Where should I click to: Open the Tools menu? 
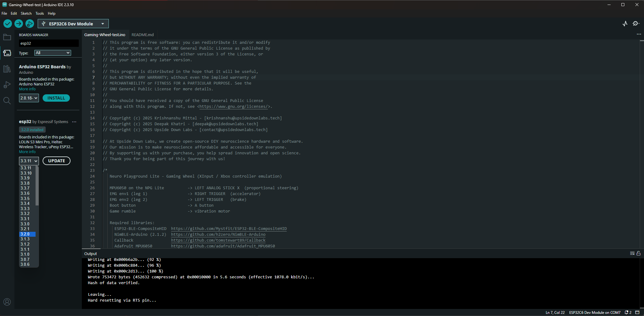click(x=40, y=13)
